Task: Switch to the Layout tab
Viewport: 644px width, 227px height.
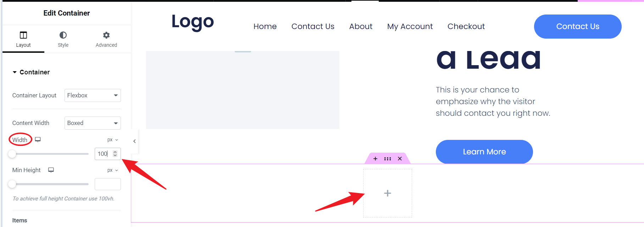Action: pos(23,39)
